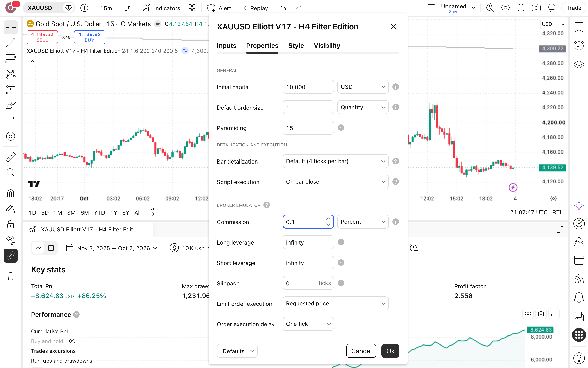Open the Fibonacci retracement tool
The width and height of the screenshot is (588, 368).
coord(10,58)
